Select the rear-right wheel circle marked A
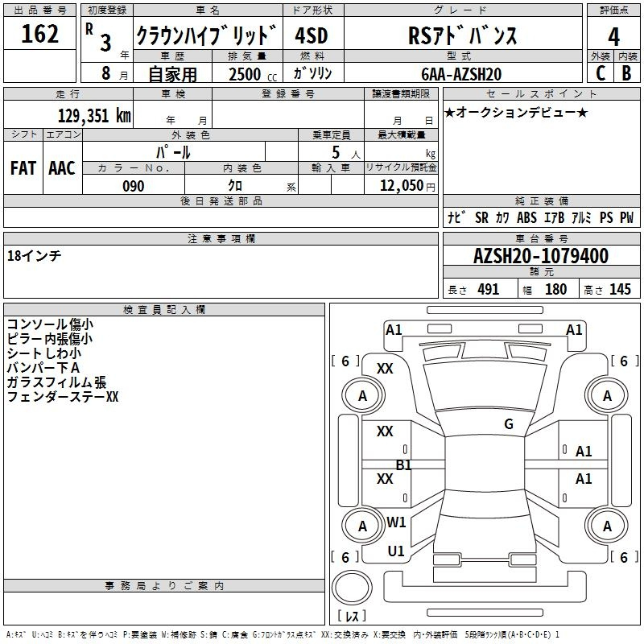Viewport: 644px width, 644px height. tap(607, 526)
